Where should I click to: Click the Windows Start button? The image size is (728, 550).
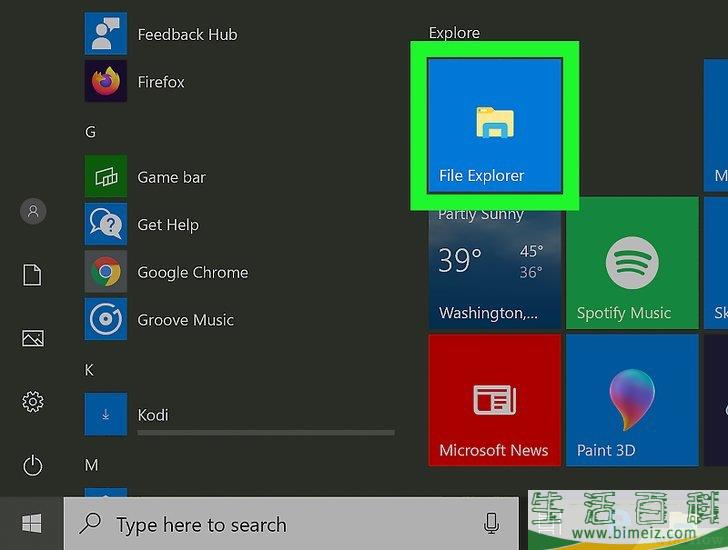click(32, 524)
